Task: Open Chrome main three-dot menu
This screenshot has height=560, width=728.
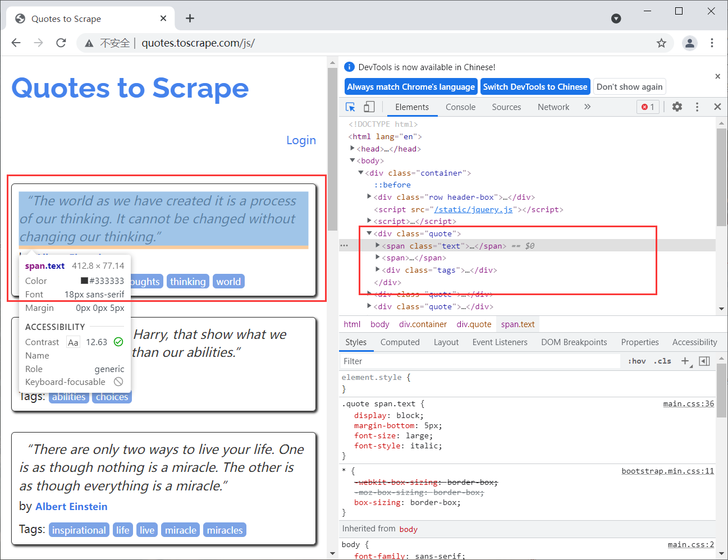Action: point(712,43)
